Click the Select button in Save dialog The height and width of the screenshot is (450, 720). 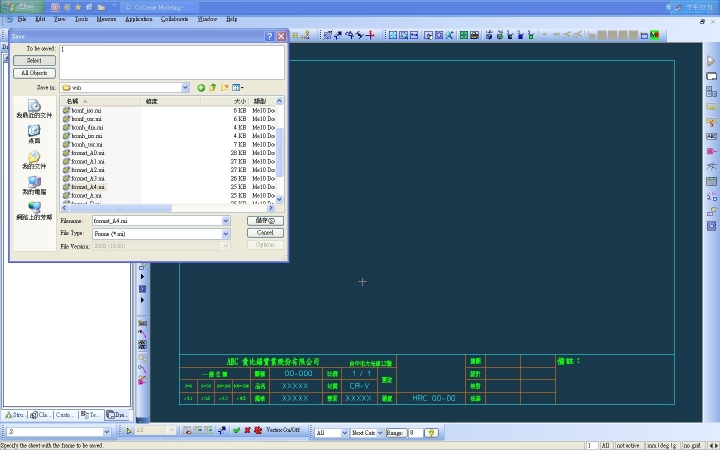(x=34, y=61)
